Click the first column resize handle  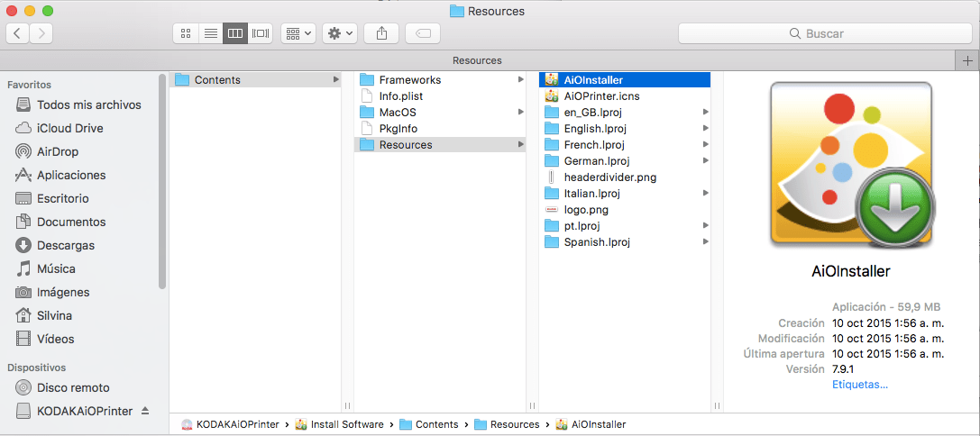[347, 405]
